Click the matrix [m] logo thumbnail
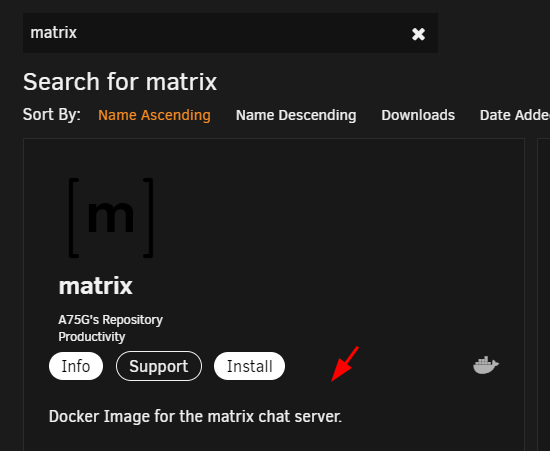This screenshot has width=550, height=451. click(111, 218)
